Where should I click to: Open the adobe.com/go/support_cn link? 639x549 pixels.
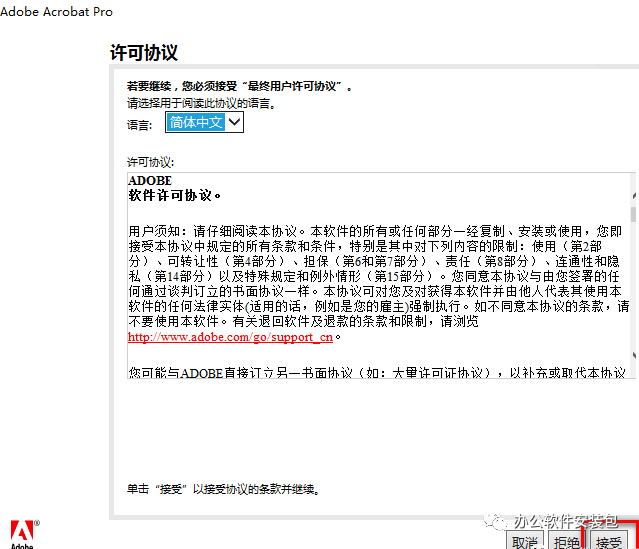pos(230,337)
